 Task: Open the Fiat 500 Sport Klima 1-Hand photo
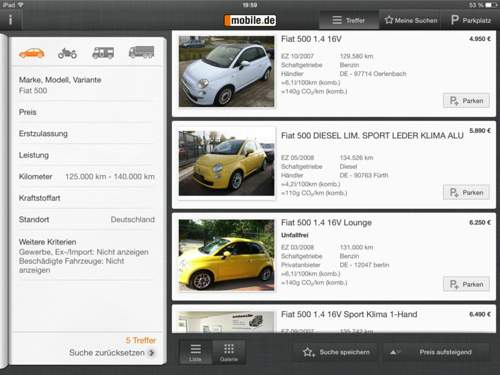226,322
